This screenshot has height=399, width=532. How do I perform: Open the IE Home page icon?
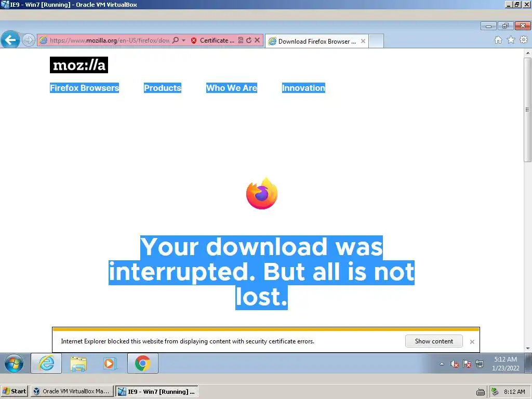(498, 40)
